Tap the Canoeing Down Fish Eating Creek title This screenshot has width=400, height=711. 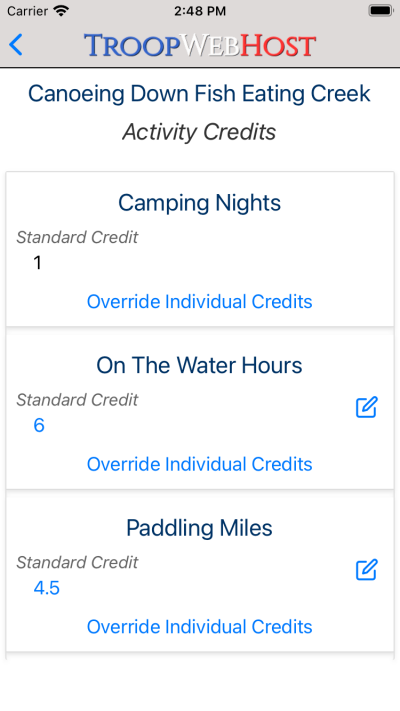pyautogui.click(x=200, y=93)
